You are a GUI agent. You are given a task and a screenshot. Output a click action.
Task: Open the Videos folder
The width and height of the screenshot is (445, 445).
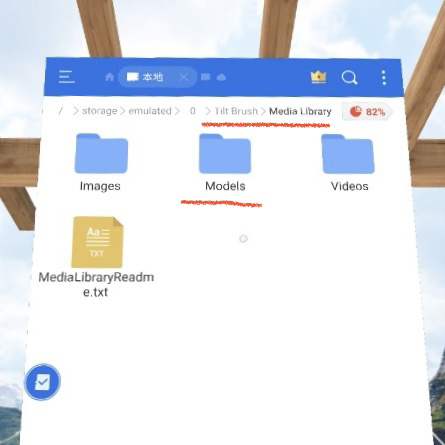[x=349, y=163]
